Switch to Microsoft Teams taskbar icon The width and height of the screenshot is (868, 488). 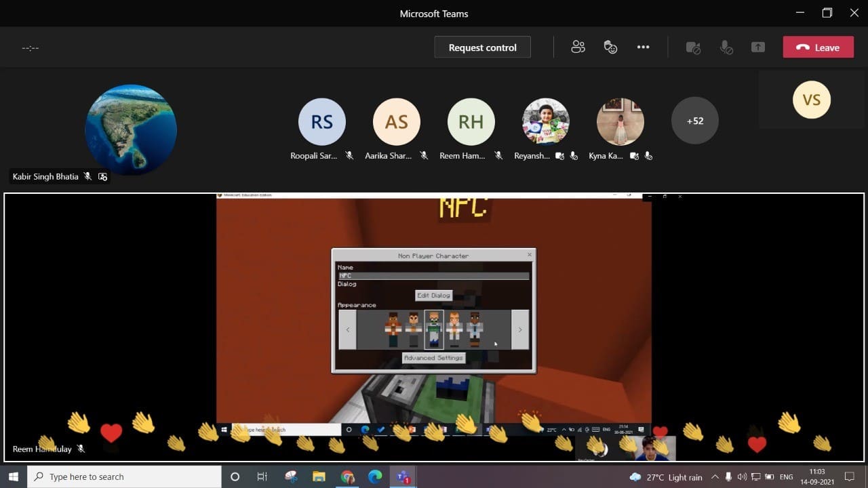point(403,477)
